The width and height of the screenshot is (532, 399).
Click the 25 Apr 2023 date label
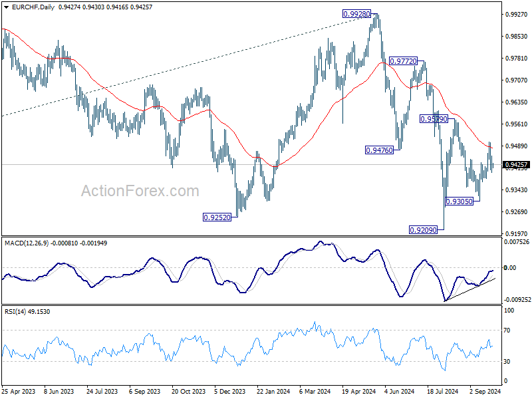point(19,391)
